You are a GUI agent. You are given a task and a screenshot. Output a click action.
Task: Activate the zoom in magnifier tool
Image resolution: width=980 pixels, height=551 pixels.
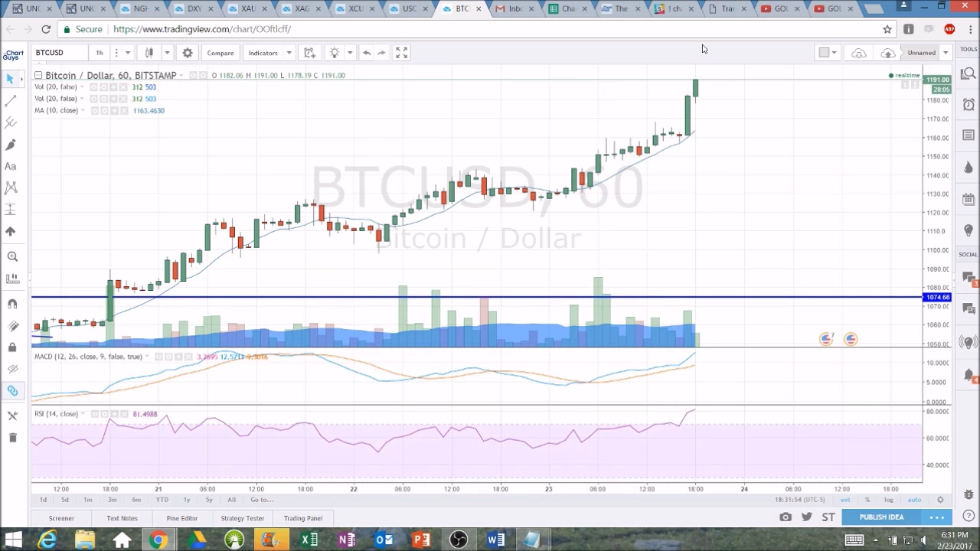click(x=12, y=257)
